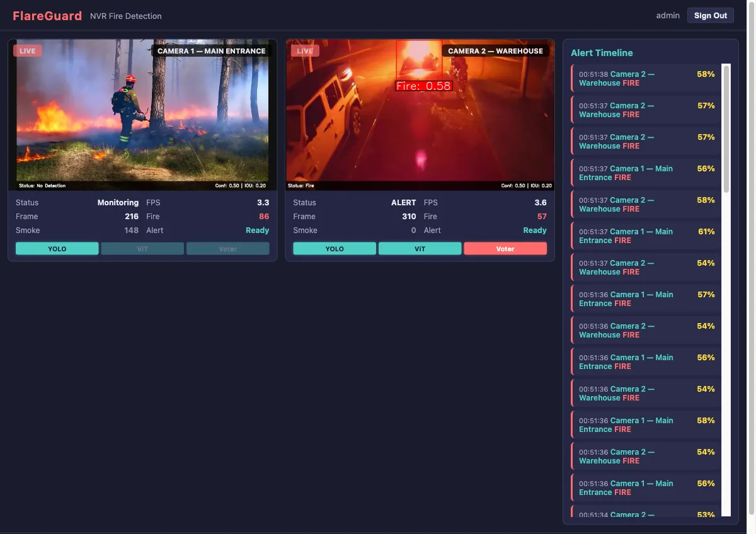Turn off Voter mode on Camera 2

coord(505,248)
